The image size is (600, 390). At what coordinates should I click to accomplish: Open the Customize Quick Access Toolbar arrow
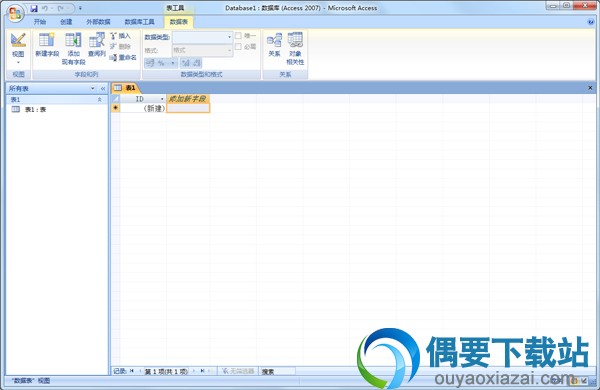[x=80, y=8]
